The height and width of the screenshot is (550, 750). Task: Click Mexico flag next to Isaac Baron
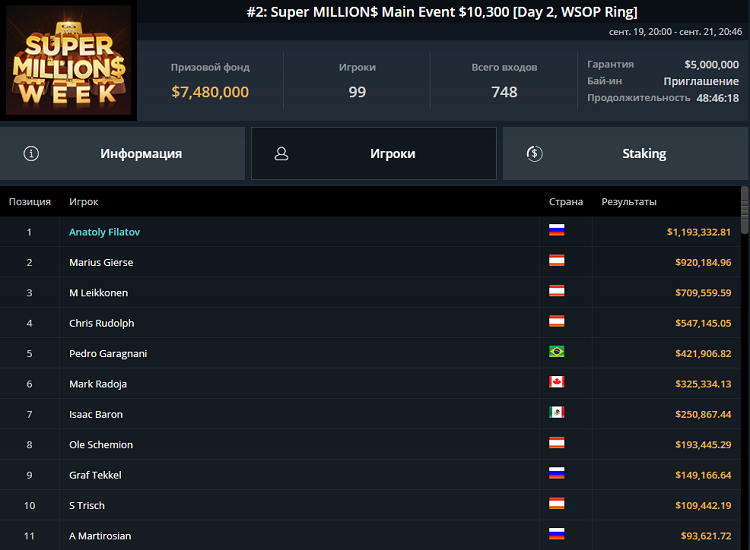coord(557,413)
